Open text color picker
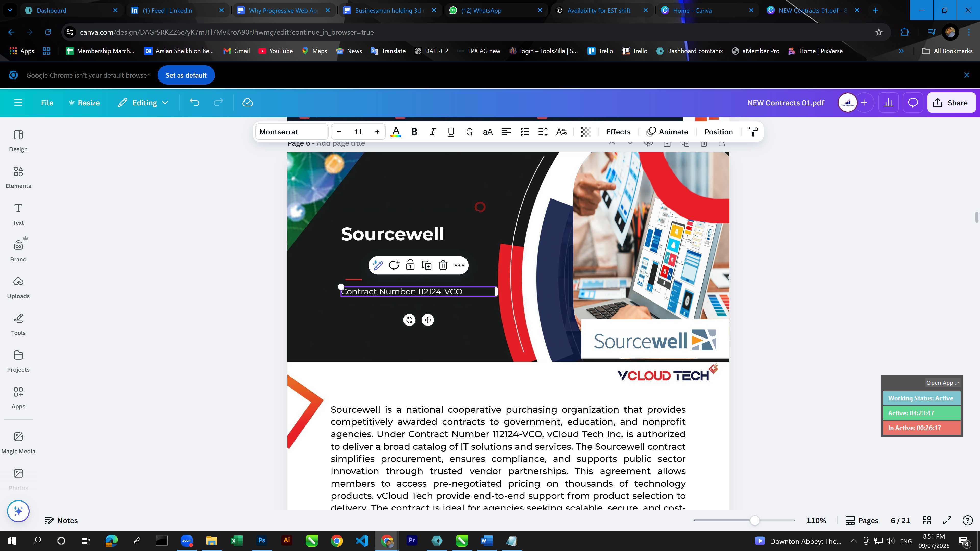Screen dimensions: 980x551 (x=396, y=132)
